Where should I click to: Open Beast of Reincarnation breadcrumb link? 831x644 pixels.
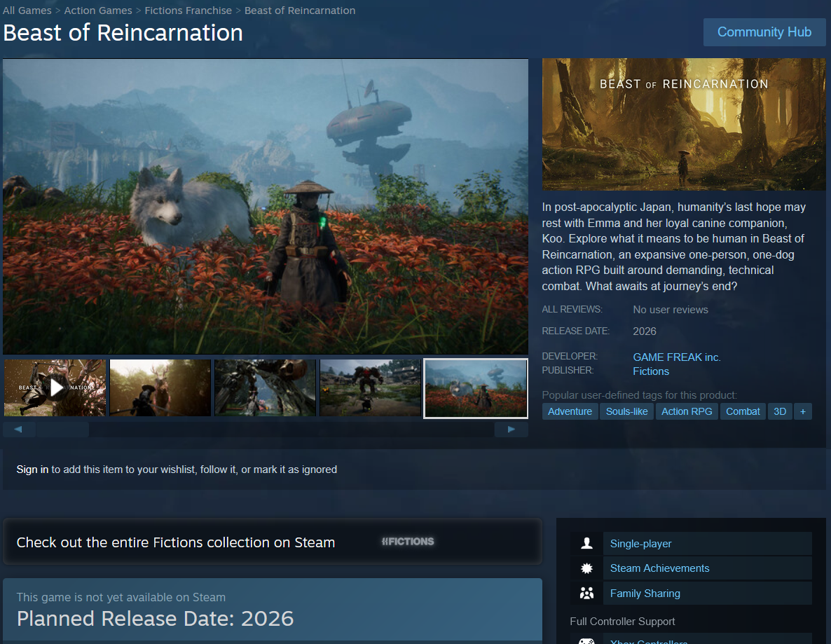(x=300, y=11)
